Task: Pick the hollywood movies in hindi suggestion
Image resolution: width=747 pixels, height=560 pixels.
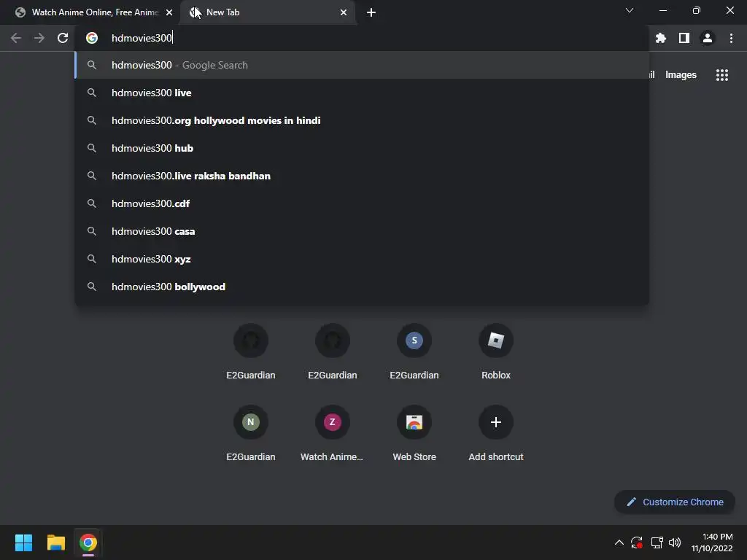Action: point(362,120)
